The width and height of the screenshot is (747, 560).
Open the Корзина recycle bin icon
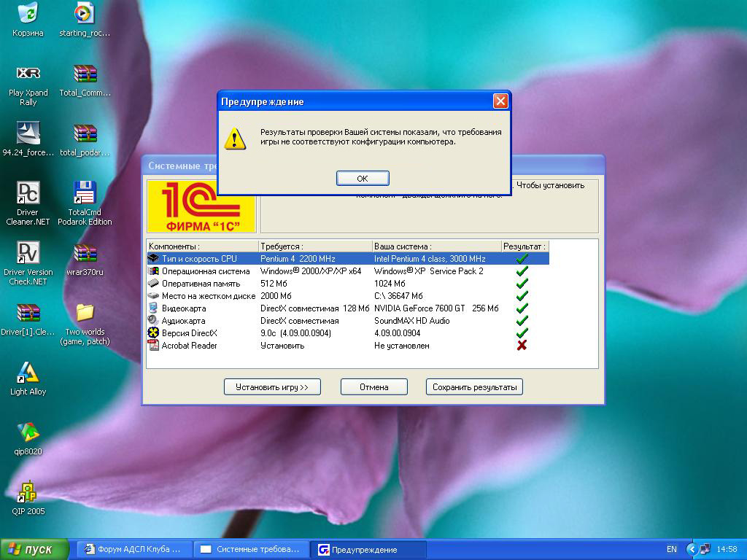(28, 13)
